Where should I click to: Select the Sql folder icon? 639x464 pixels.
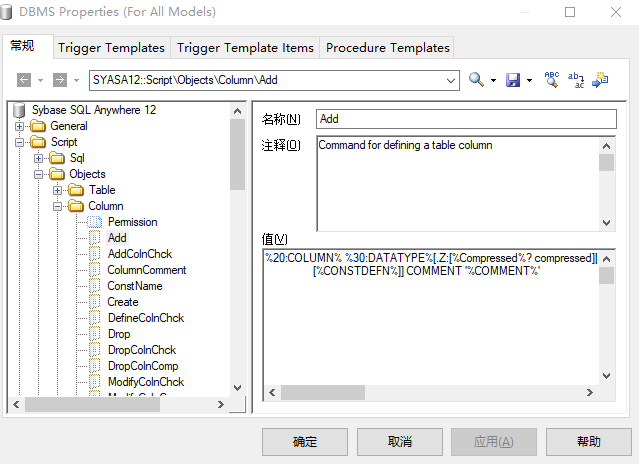[x=57, y=158]
